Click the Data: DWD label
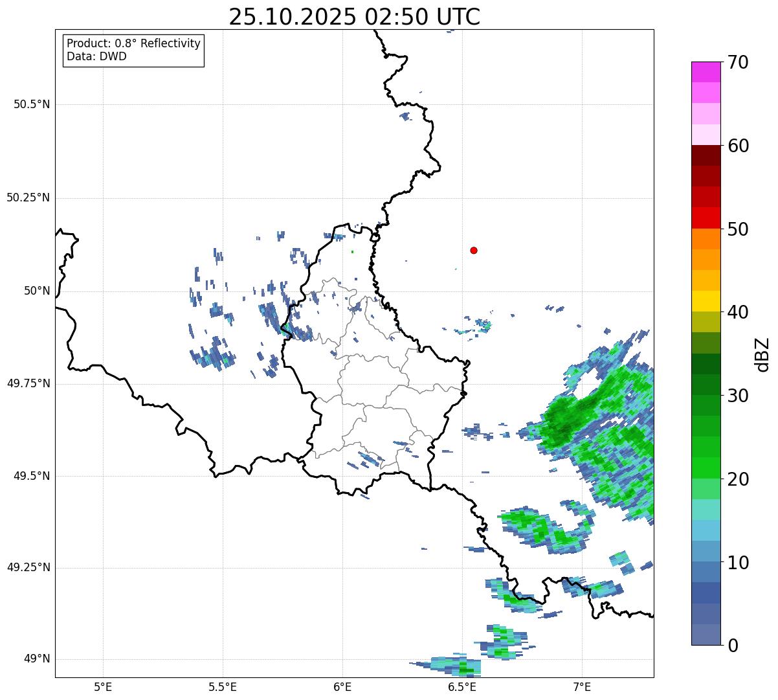The height and width of the screenshot is (700, 778). 96,56
